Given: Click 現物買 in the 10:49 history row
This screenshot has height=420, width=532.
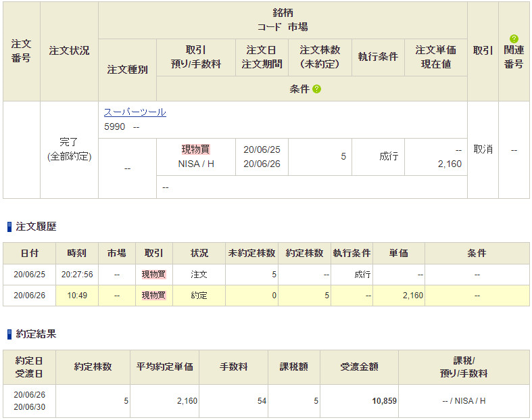Looking at the screenshot, I should pos(153,296).
